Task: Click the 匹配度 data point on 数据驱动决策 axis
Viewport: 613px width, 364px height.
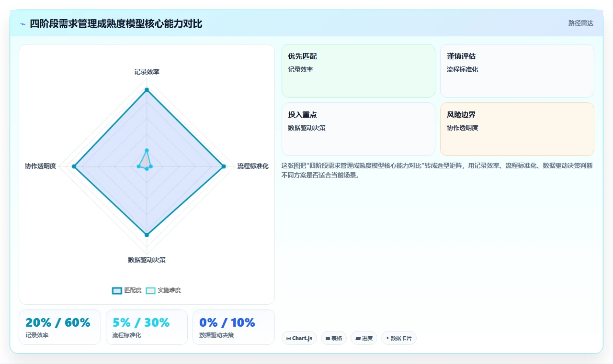Action: pyautogui.click(x=147, y=235)
